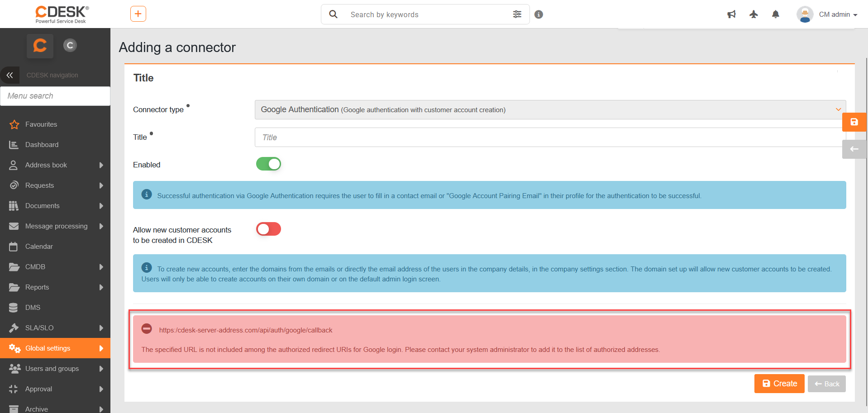Click the search info icon
868x413 pixels.
539,14
